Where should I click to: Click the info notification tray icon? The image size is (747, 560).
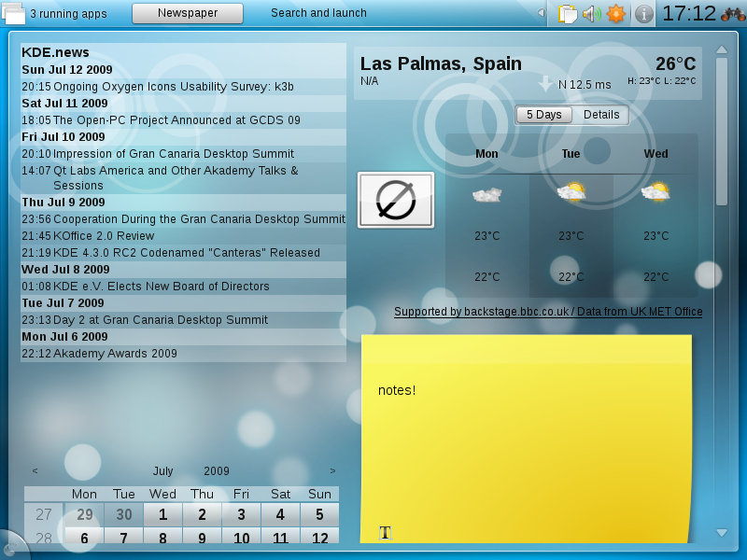[x=643, y=14]
